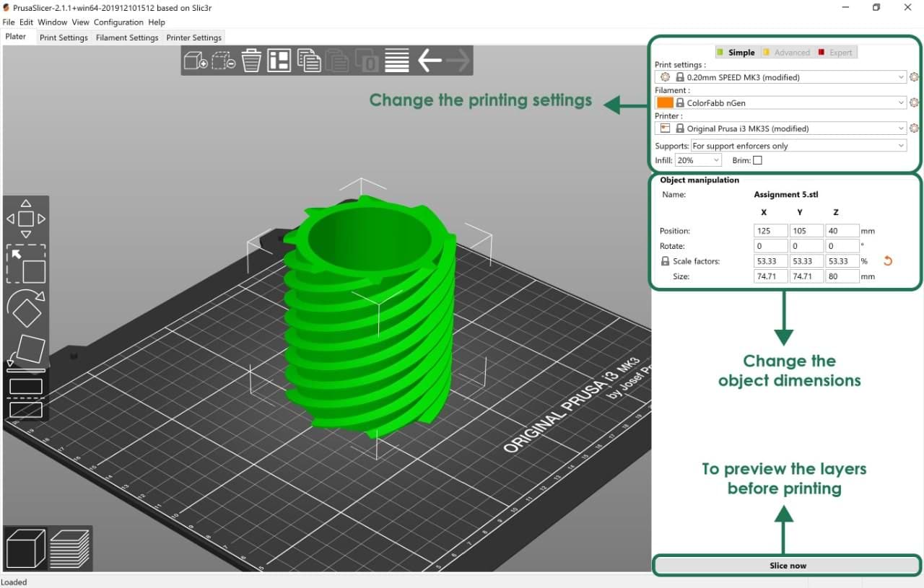The image size is (924, 588).
Task: Click the 'Loaded' status bar text
Action: [x=14, y=582]
